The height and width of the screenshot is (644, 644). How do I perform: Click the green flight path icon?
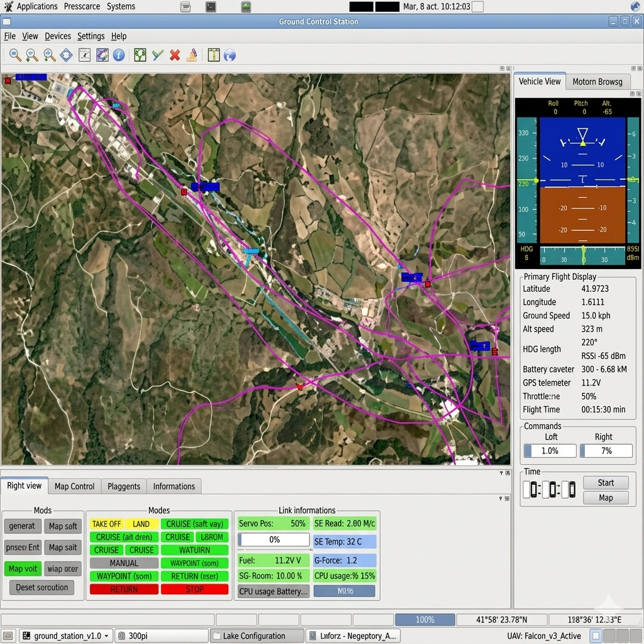pyautogui.click(x=140, y=55)
